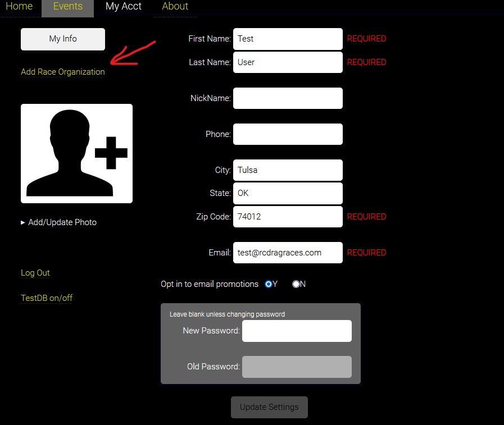Click the add profile photo placeholder icon
This screenshot has height=425, width=504.
76,153
